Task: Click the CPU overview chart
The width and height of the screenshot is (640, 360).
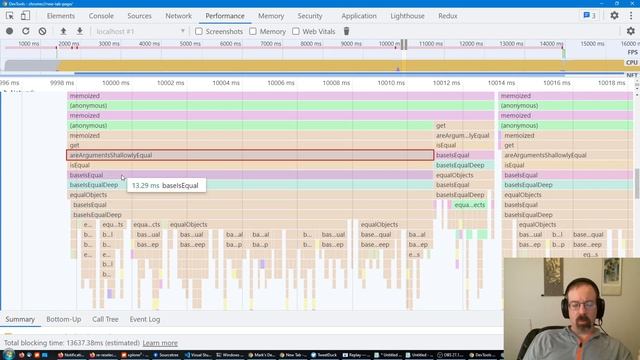Action: tap(313, 65)
